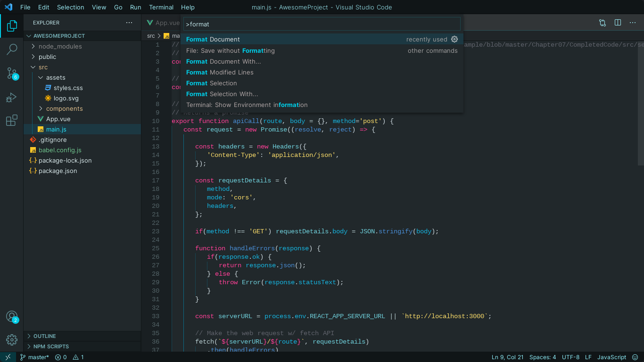Open the Go menu
644x362 pixels.
pyautogui.click(x=118, y=7)
